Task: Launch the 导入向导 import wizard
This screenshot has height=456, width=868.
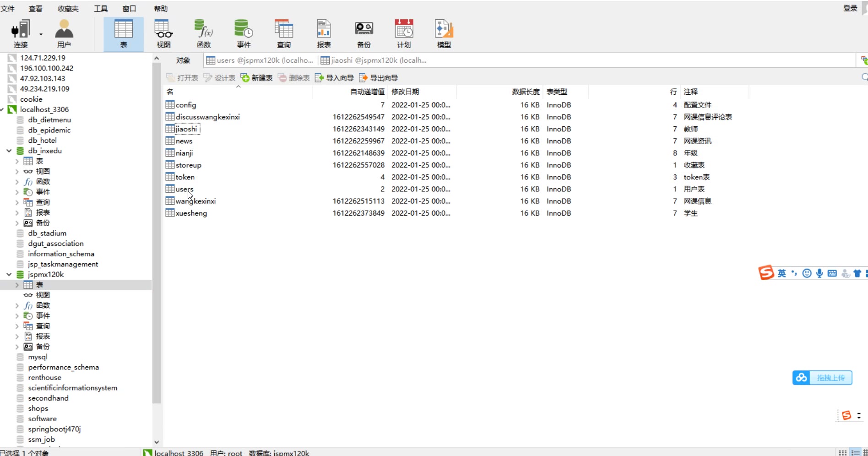Action: tap(335, 78)
